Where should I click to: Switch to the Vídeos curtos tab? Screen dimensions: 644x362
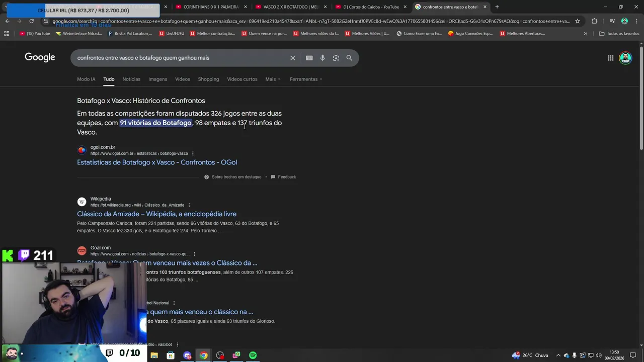242,79
